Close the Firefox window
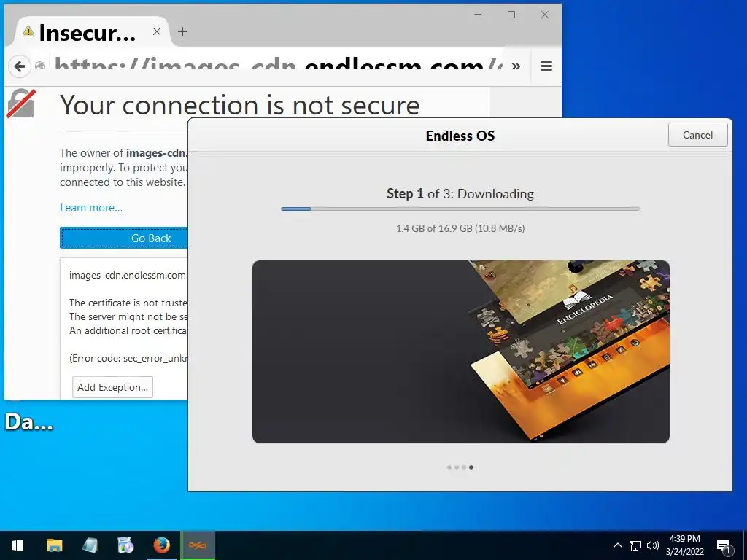Image resolution: width=747 pixels, height=560 pixels. (x=544, y=15)
